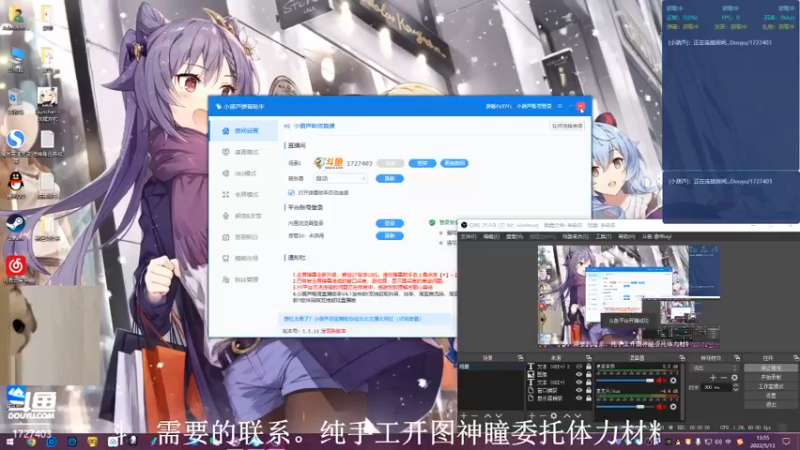Increase transition duration with stepper up arrow
The height and width of the screenshot is (450, 800).
[735, 385]
